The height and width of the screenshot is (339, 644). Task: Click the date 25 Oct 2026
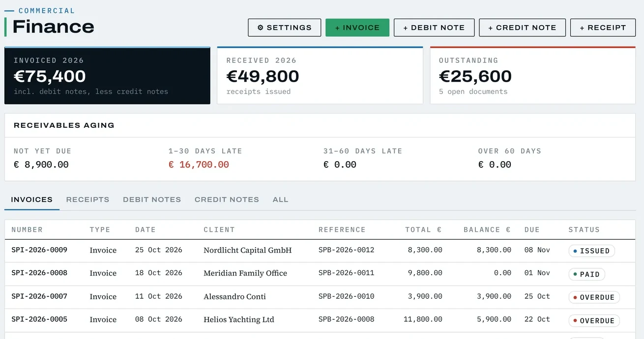[159, 250]
